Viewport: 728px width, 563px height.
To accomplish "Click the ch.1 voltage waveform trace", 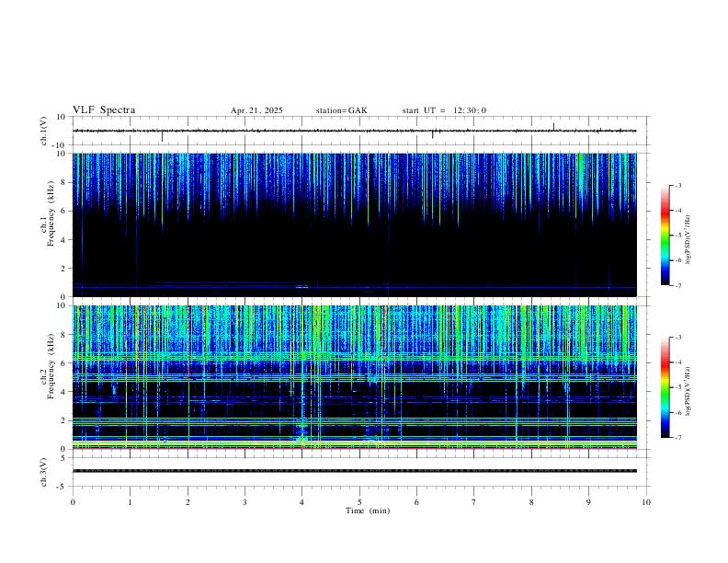I will 355,131.
